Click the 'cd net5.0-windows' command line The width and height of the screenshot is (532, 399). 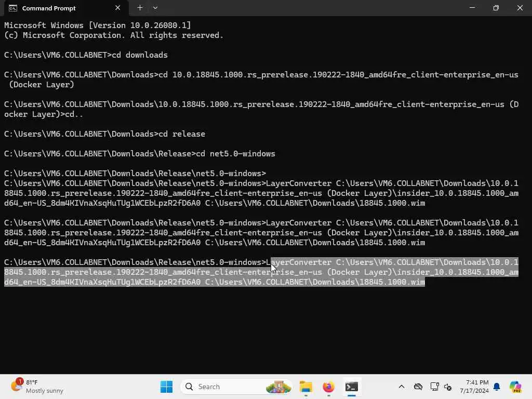click(139, 154)
